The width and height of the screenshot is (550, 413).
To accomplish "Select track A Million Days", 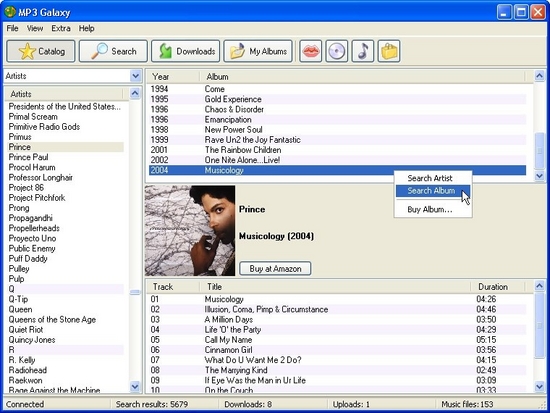I will [x=337, y=320].
